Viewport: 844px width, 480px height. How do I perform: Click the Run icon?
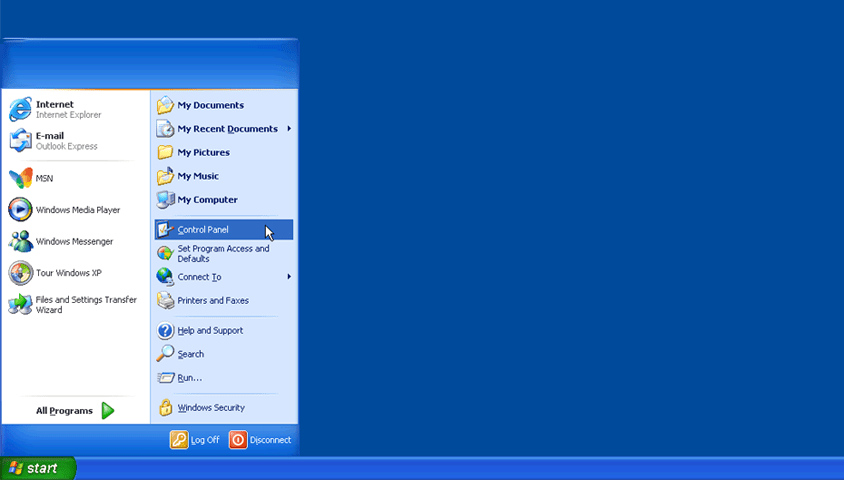click(165, 378)
